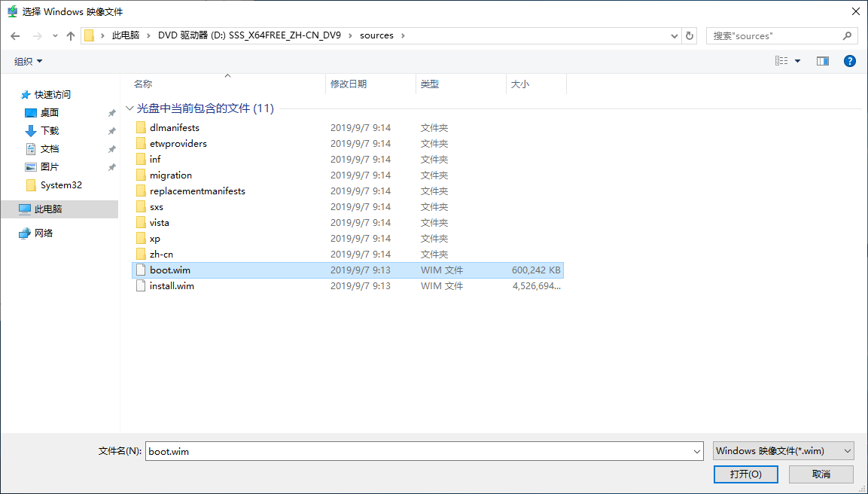Click the 打开(O) button
Viewport: 868px width, 494px height.
[745, 474]
